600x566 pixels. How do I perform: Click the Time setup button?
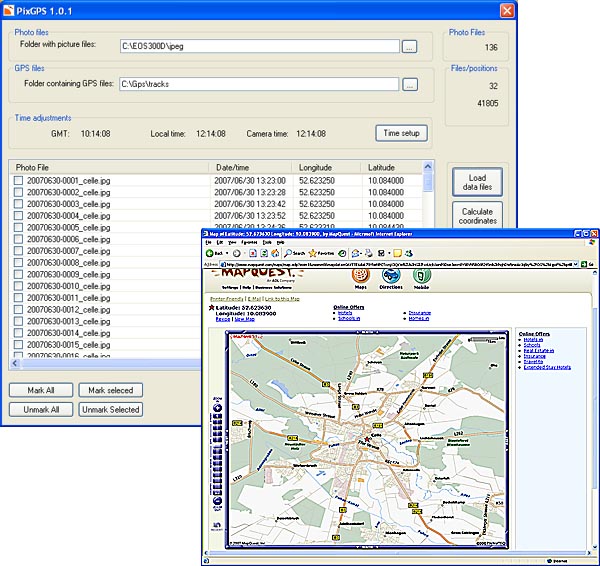[x=401, y=133]
